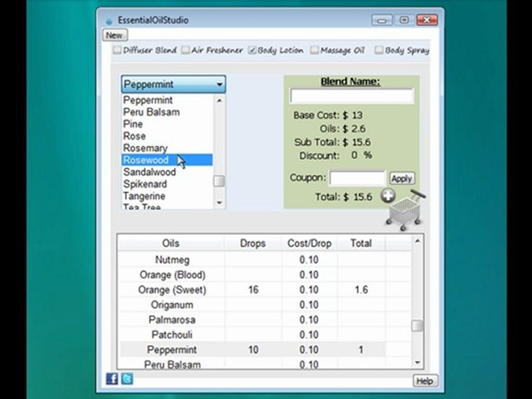Viewport: 532px width, 399px height.
Task: Select Tangerine from the oil list
Action: pos(167,196)
